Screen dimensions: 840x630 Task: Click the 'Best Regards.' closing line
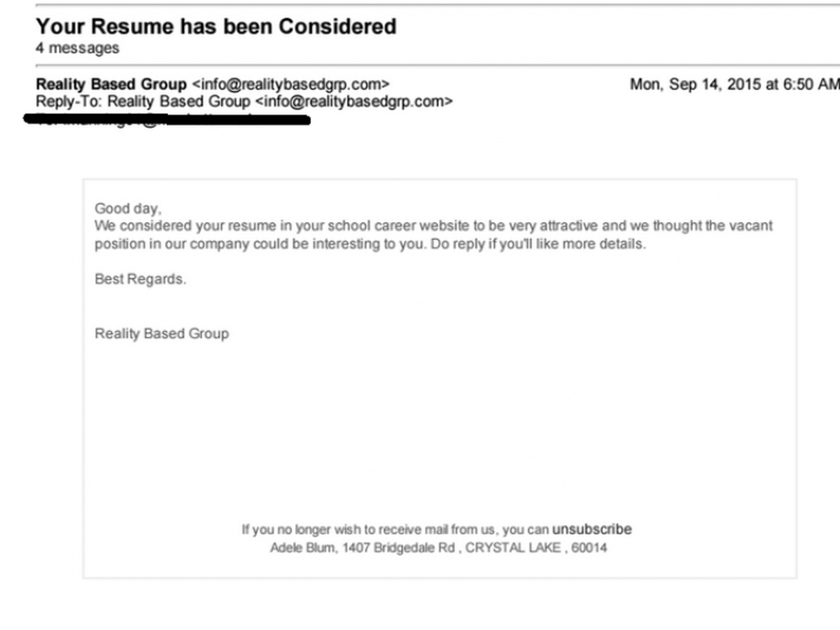pos(141,279)
